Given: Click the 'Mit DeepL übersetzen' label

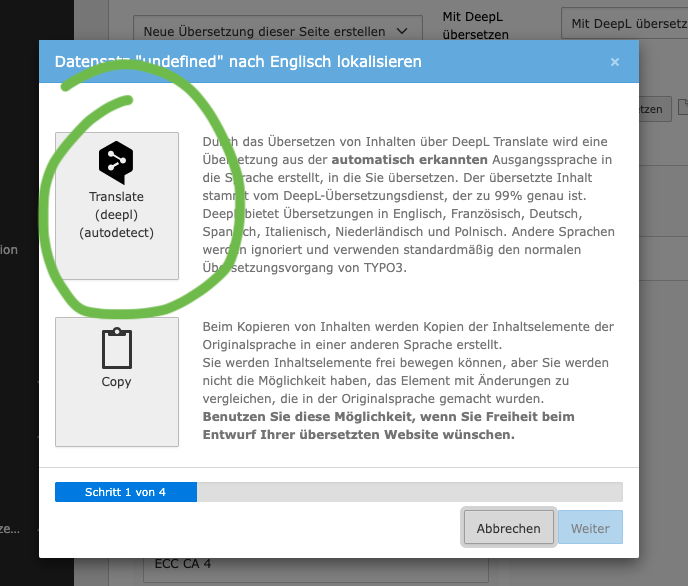Looking at the screenshot, I should (476, 25).
